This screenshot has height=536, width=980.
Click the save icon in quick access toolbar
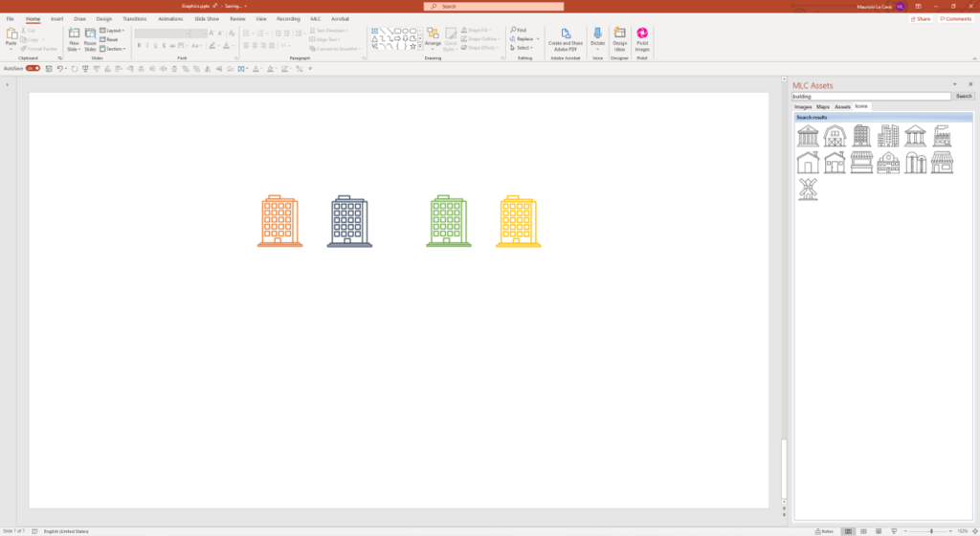[x=49, y=69]
